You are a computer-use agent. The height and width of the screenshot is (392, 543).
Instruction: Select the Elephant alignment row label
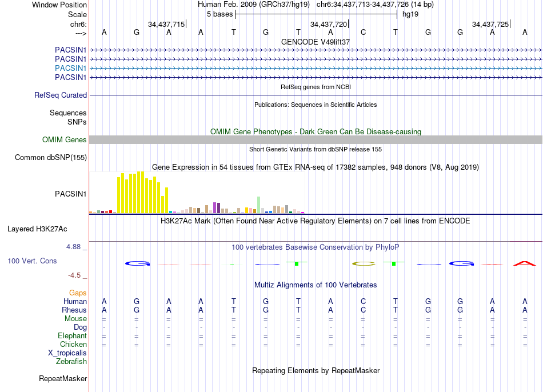coord(72,336)
